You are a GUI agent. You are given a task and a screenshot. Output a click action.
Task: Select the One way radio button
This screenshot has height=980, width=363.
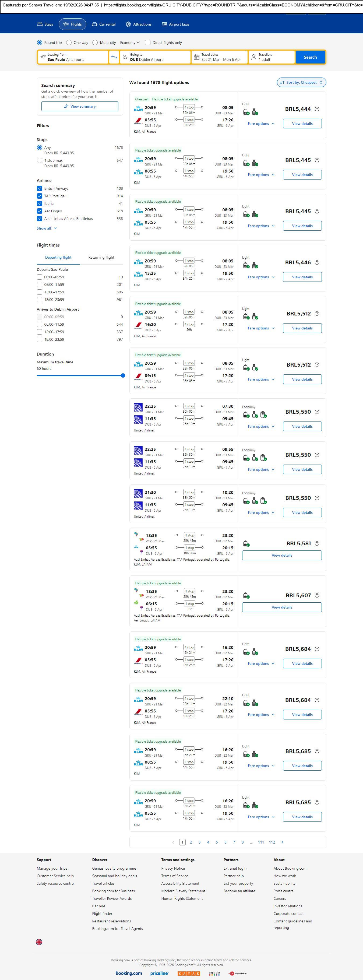[x=69, y=43]
